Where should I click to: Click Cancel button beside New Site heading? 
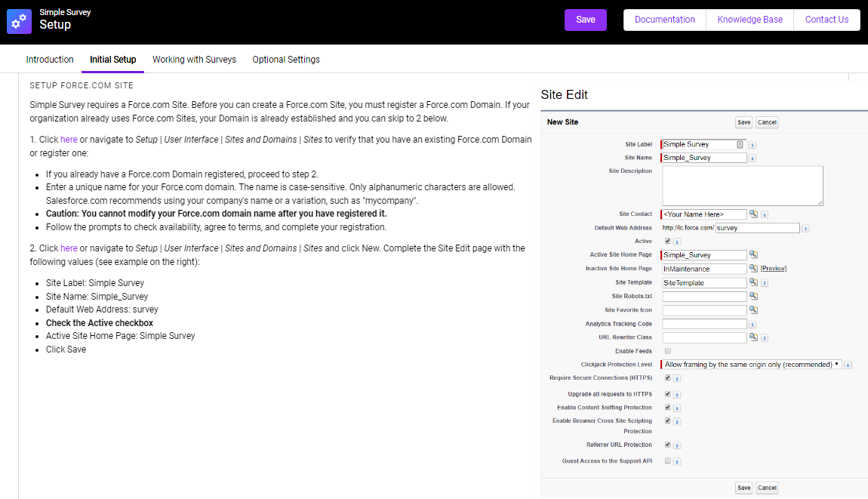768,122
